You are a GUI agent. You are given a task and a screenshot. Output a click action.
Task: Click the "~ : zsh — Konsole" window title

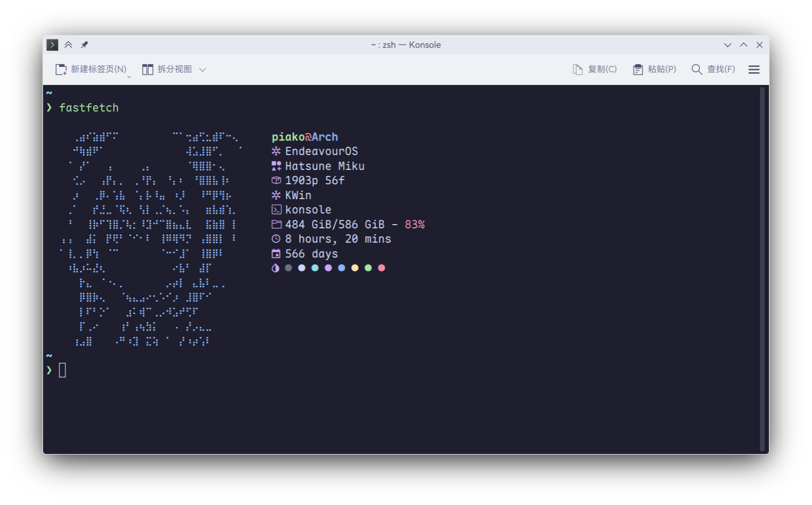tap(406, 45)
